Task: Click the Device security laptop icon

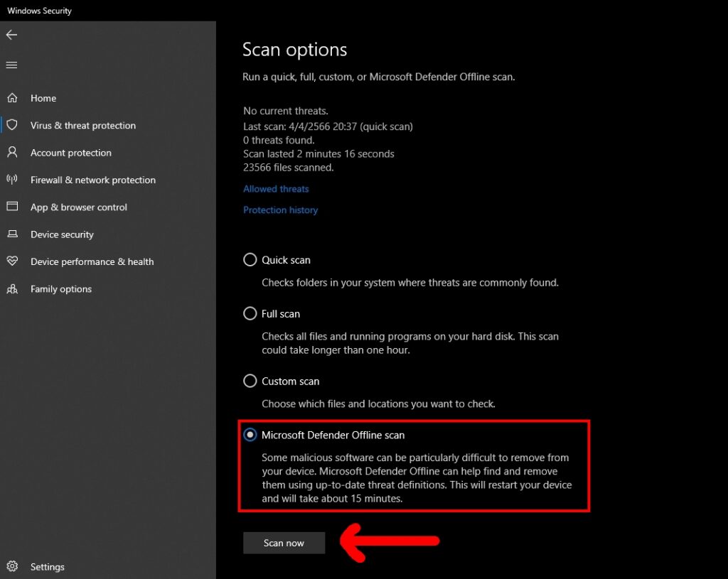Action: pos(12,234)
